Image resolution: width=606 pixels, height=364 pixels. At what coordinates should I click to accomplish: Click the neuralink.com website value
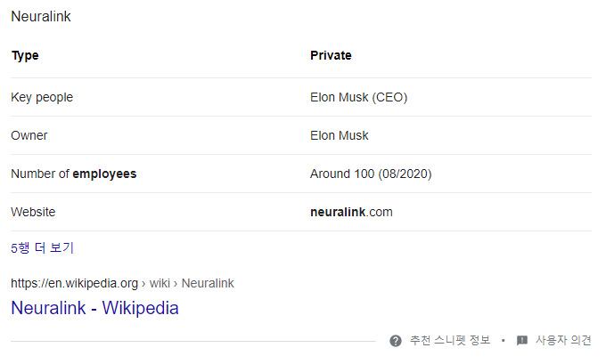(x=351, y=212)
